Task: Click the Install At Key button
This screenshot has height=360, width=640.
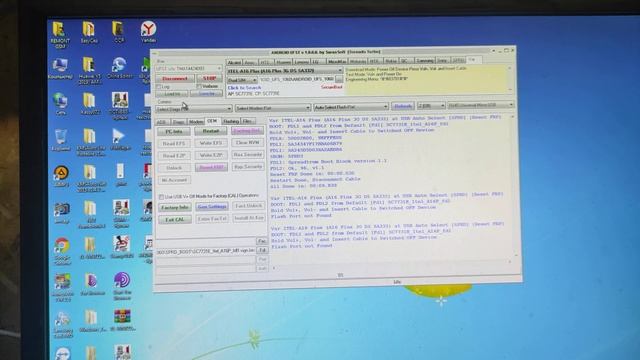Action: pyautogui.click(x=248, y=218)
